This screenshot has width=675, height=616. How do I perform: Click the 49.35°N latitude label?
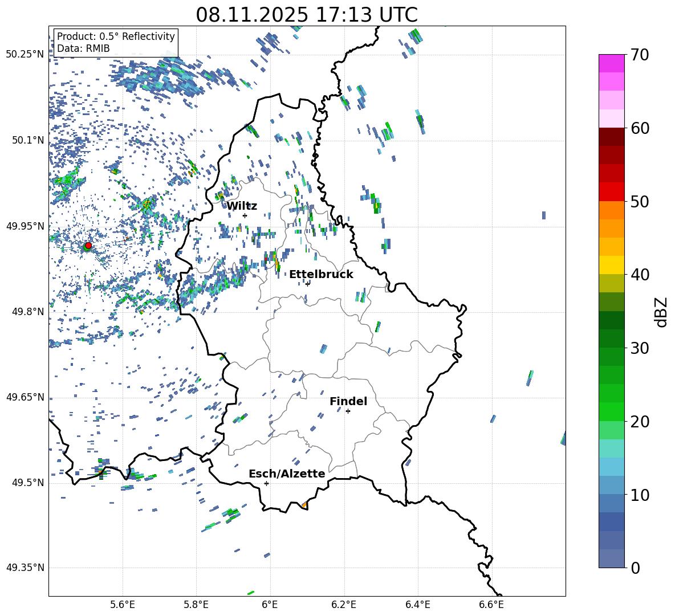25,568
